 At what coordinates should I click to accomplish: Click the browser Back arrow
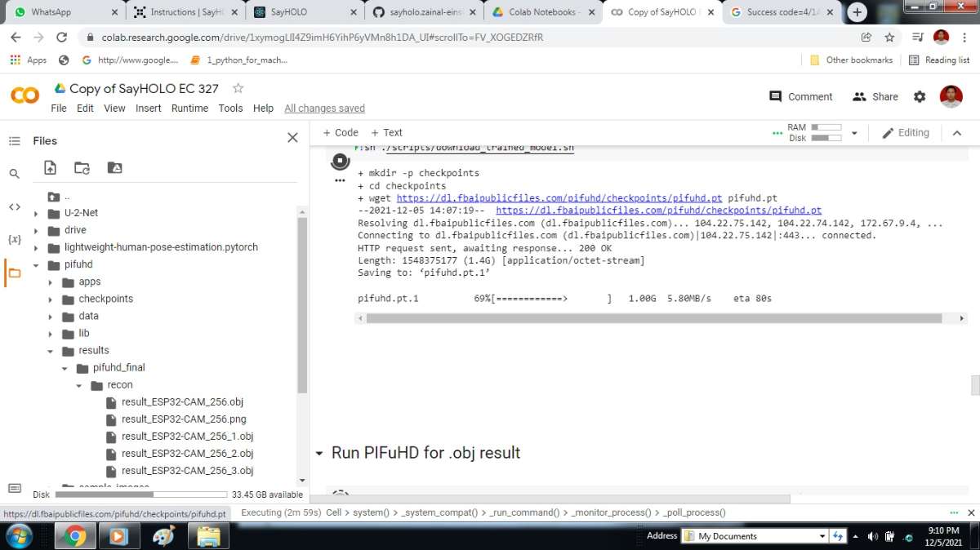coord(16,38)
